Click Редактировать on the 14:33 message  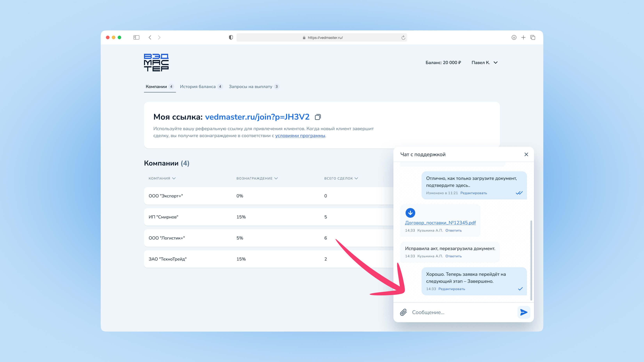point(452,289)
